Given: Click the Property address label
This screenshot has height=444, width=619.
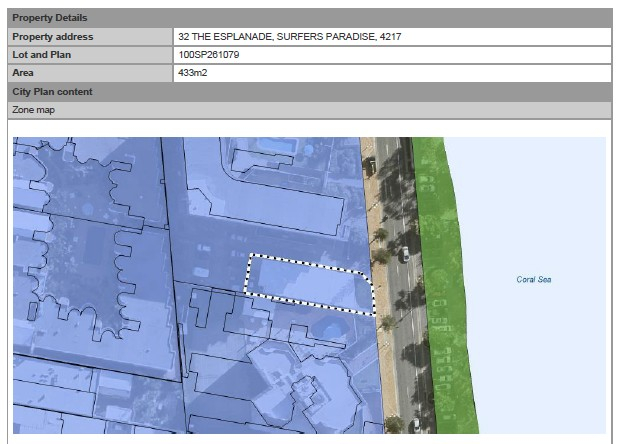Looking at the screenshot, I should [x=53, y=37].
